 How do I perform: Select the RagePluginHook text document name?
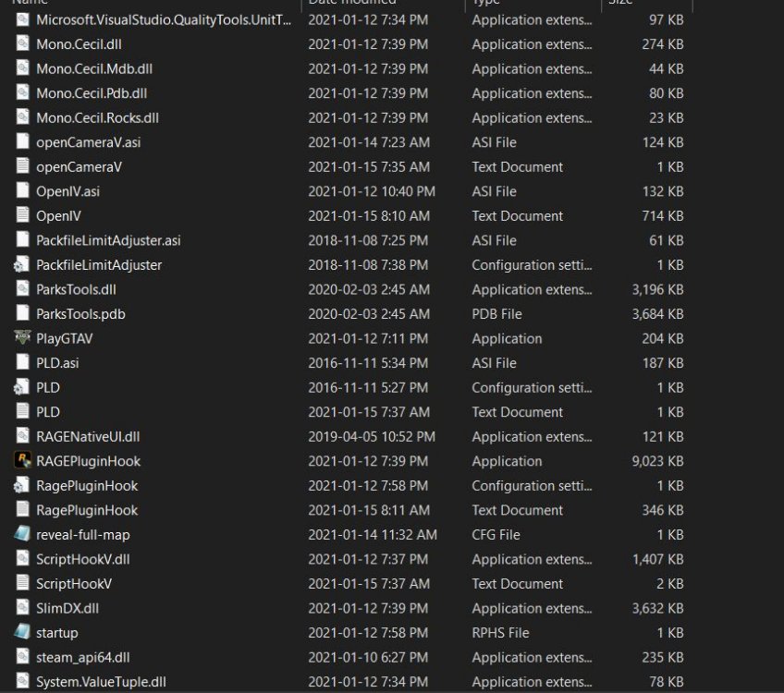click(87, 510)
